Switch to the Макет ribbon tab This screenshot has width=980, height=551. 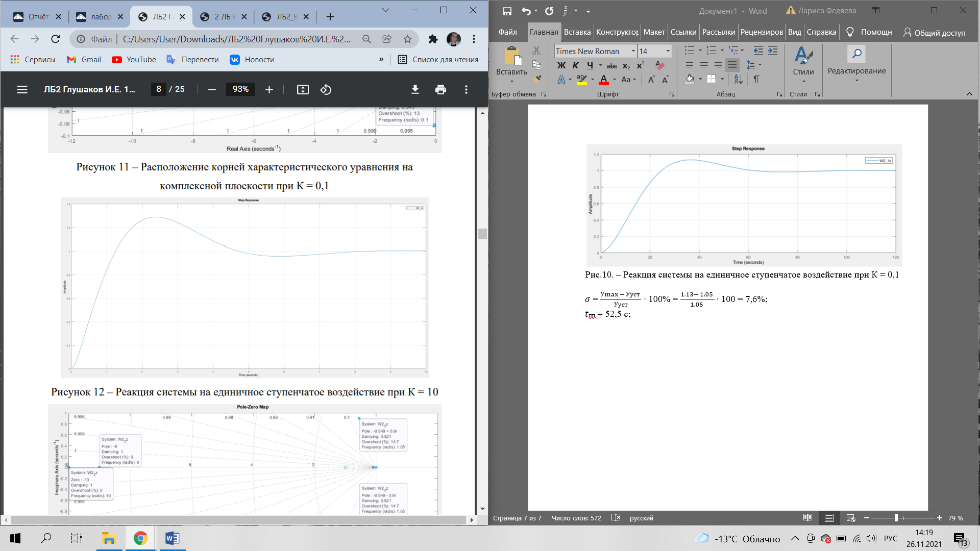[x=654, y=32]
